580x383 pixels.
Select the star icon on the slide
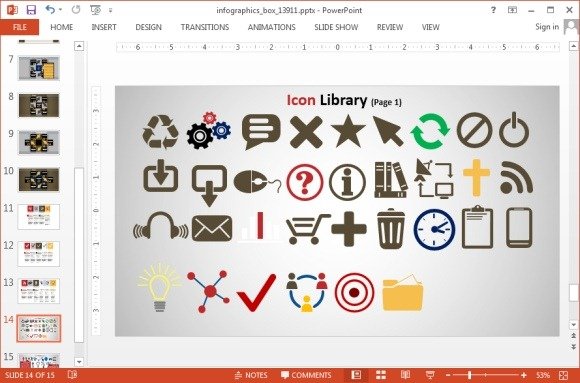pos(348,131)
